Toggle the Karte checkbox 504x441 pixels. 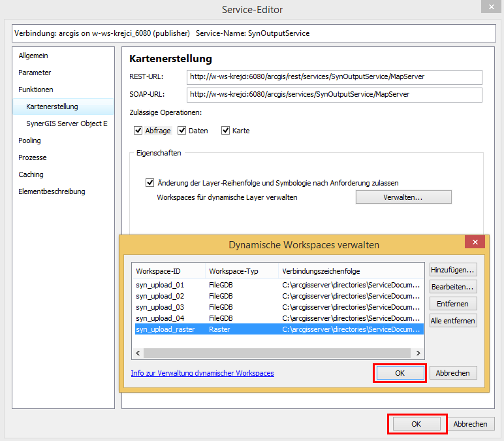[226, 131]
